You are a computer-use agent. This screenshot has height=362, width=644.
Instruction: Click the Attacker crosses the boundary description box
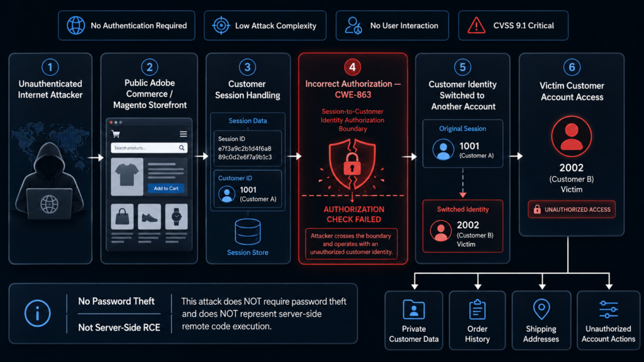pyautogui.click(x=351, y=244)
